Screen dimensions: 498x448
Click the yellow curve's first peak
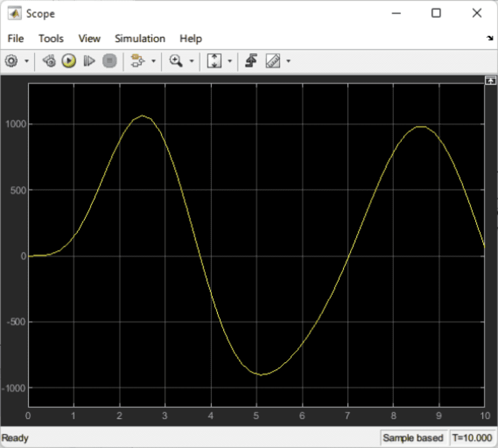click(x=142, y=116)
